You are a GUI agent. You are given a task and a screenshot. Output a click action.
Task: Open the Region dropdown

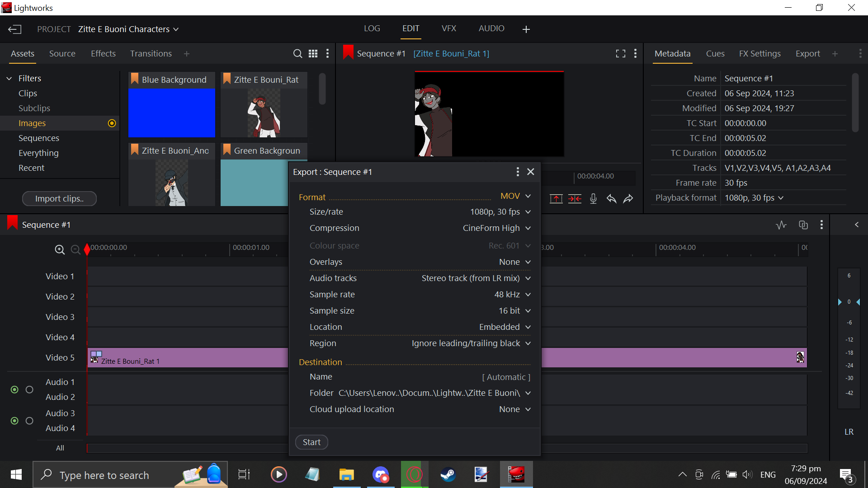tap(471, 343)
